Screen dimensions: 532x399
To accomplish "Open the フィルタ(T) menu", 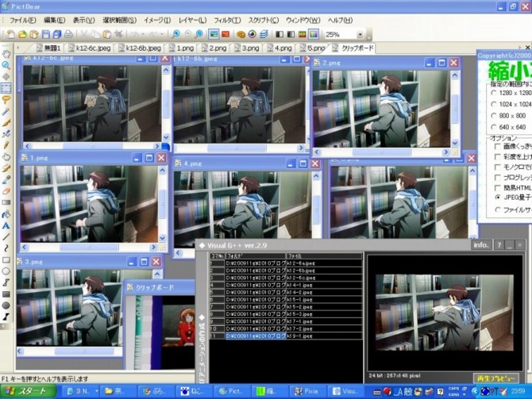I will [x=227, y=21].
